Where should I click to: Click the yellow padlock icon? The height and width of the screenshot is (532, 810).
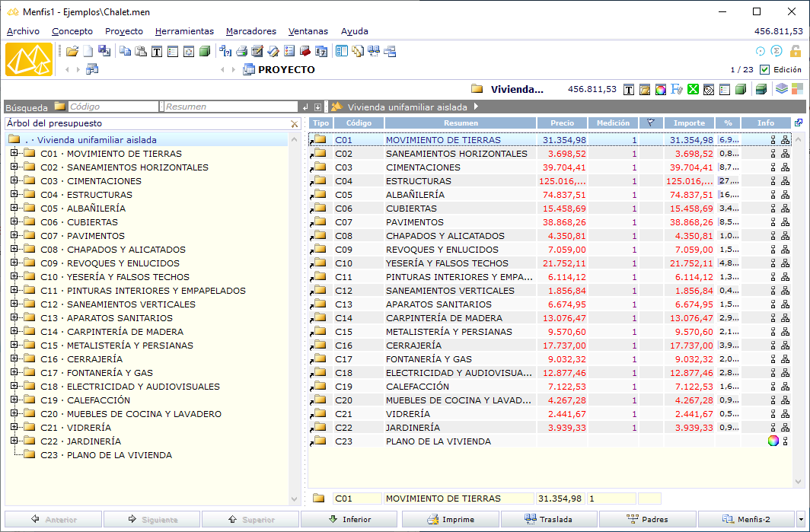795,51
